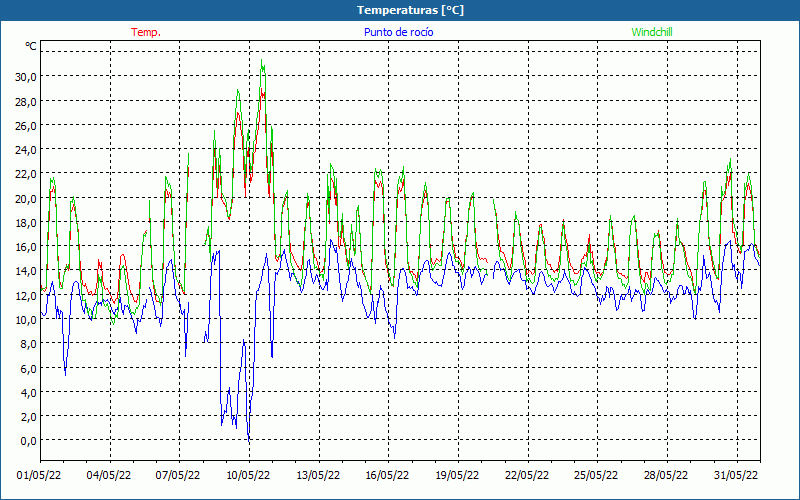The width and height of the screenshot is (800, 500).
Task: Select the red 'Temp.' legend label
Action: coord(146,32)
